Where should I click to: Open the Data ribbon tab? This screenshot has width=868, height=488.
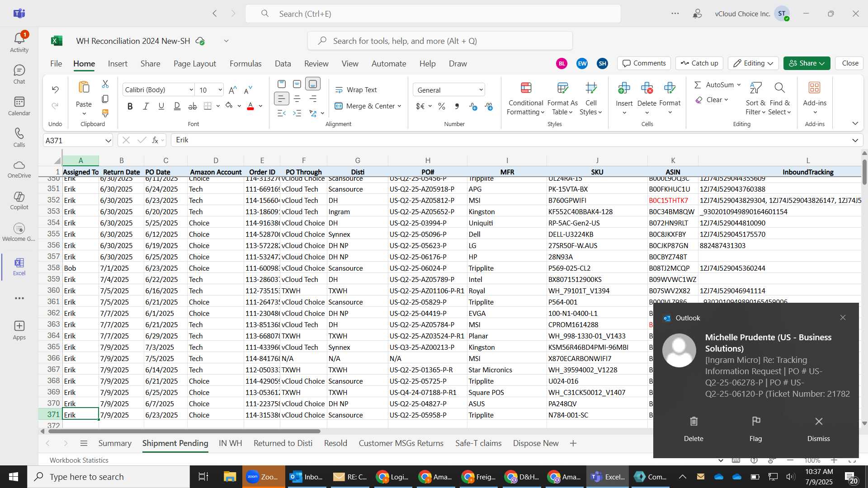click(x=283, y=64)
